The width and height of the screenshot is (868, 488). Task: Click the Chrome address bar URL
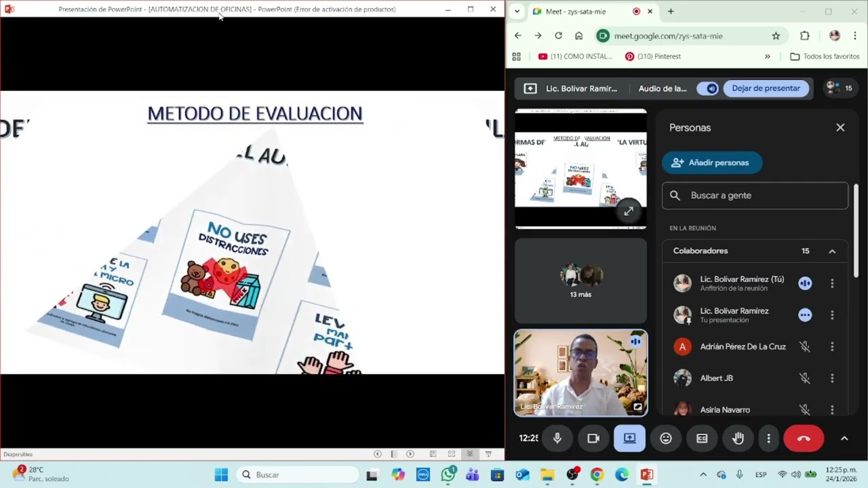668,36
